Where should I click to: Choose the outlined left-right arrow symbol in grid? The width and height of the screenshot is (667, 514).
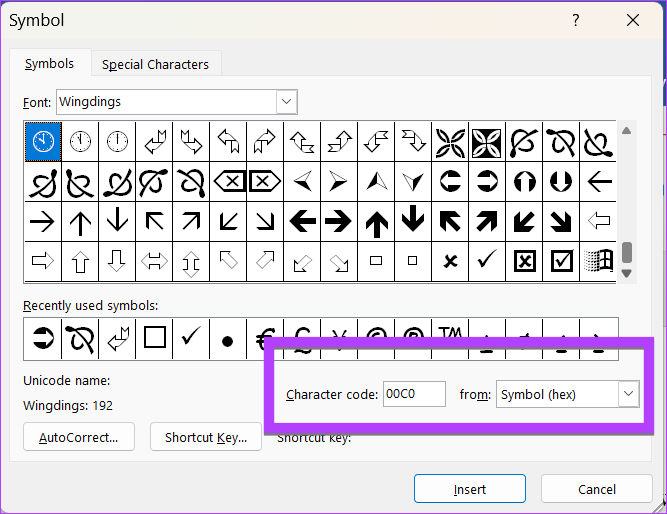click(154, 261)
